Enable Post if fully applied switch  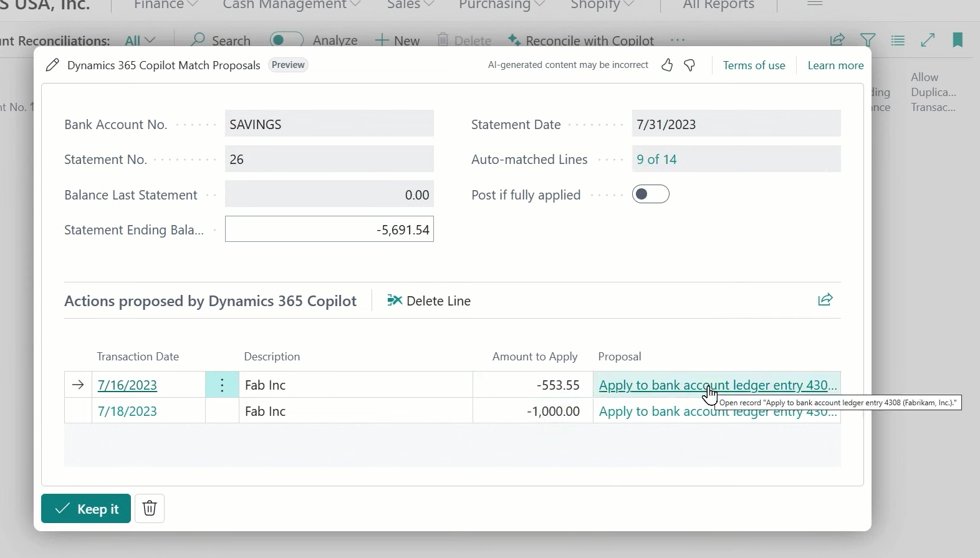click(650, 195)
